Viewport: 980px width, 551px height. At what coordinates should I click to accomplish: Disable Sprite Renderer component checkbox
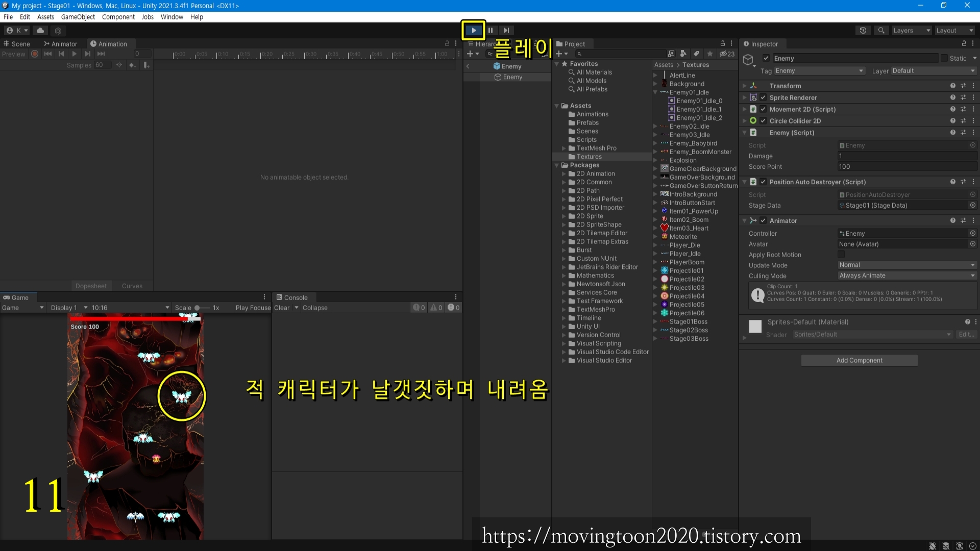click(763, 97)
